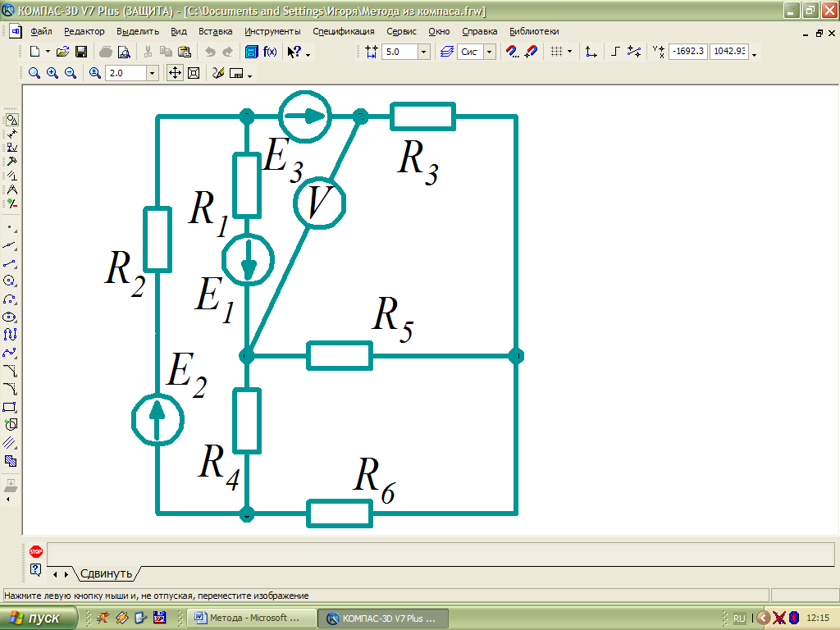
Task: Expand the cursor step 5.0 dropdown
Action: click(423, 52)
